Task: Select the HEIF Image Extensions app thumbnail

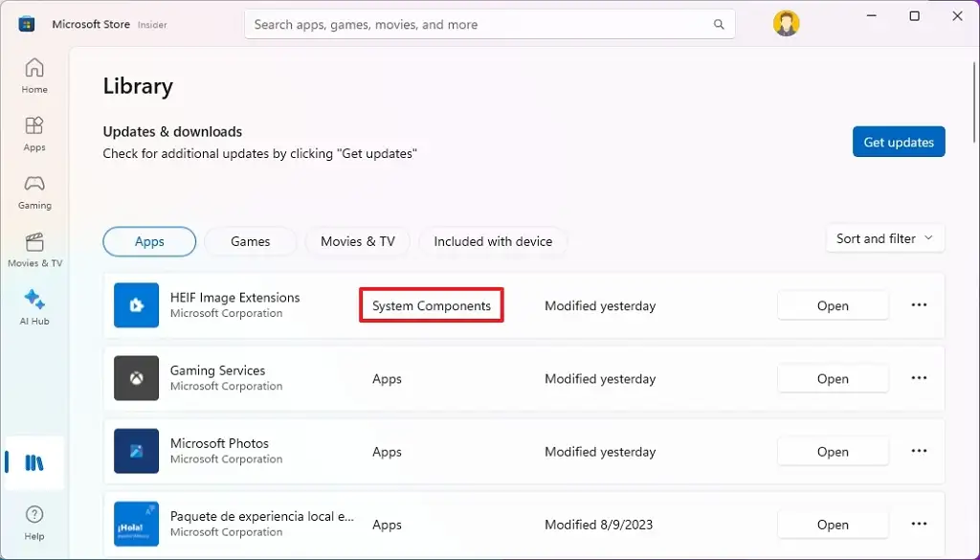Action: pos(136,305)
